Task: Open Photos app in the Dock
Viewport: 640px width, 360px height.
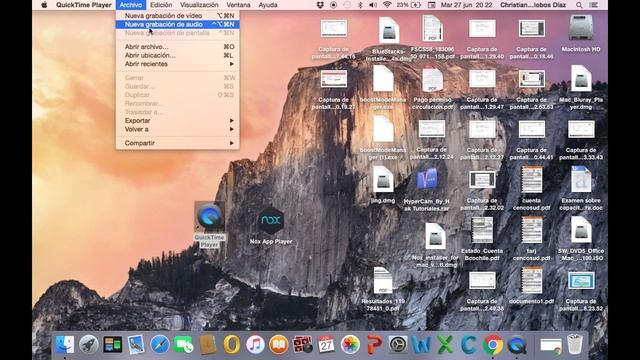Action: coord(350,344)
